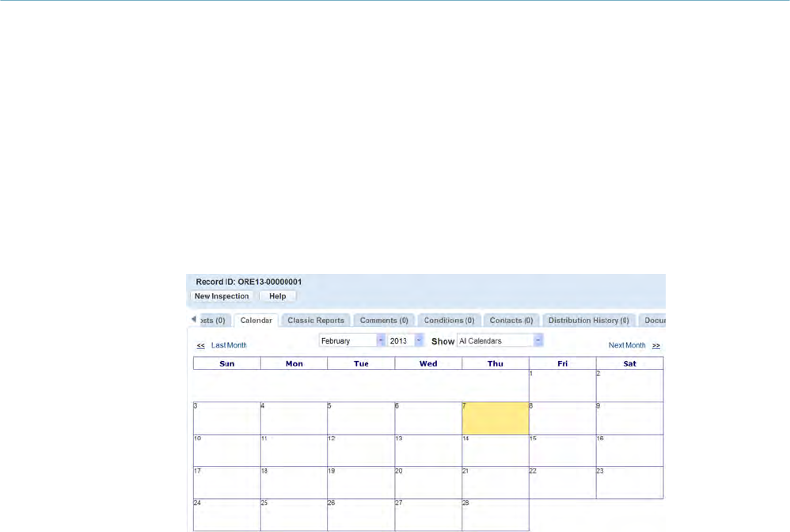The image size is (790, 532).
Task: Open the Help button
Action: 278,296
